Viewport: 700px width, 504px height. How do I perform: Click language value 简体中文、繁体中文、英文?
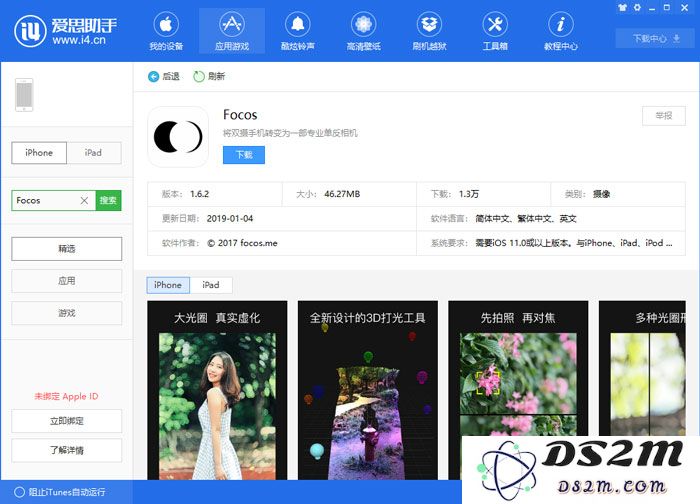(x=526, y=219)
